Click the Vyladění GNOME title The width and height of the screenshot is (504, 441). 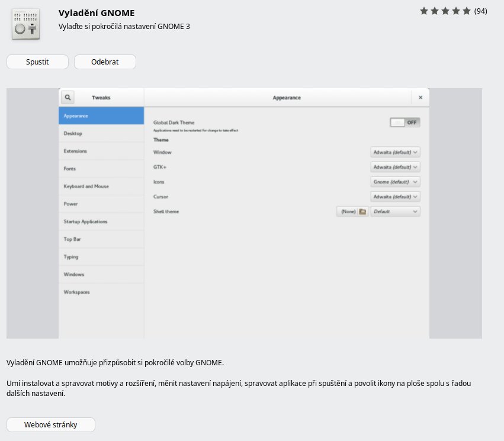(x=97, y=13)
